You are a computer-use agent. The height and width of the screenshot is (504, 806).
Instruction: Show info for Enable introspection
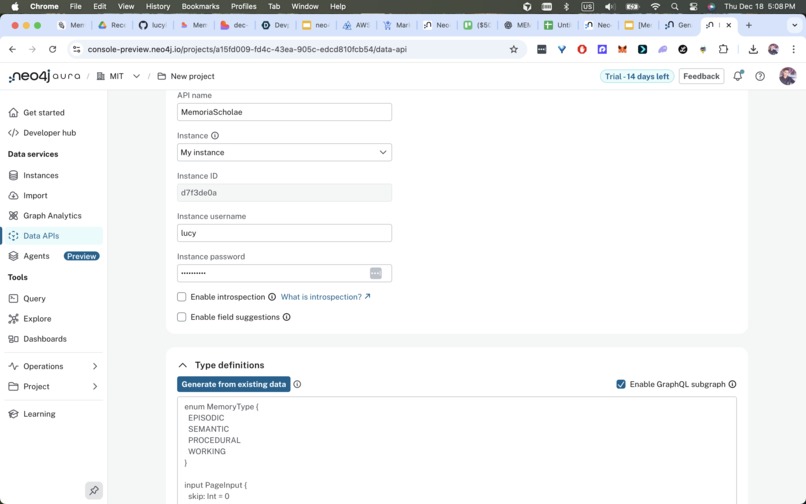(x=272, y=297)
